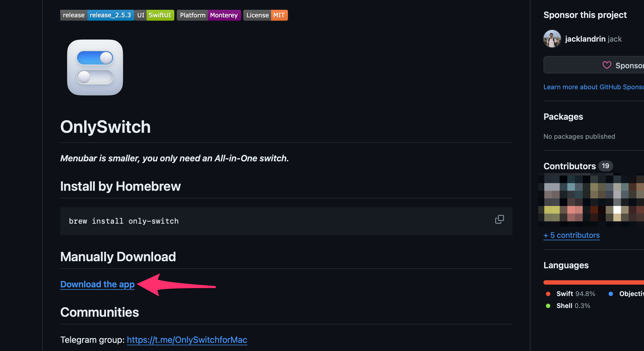Viewport: 644px width, 351px height.
Task: Click the Sponsor button
Action: pyautogui.click(x=627, y=65)
